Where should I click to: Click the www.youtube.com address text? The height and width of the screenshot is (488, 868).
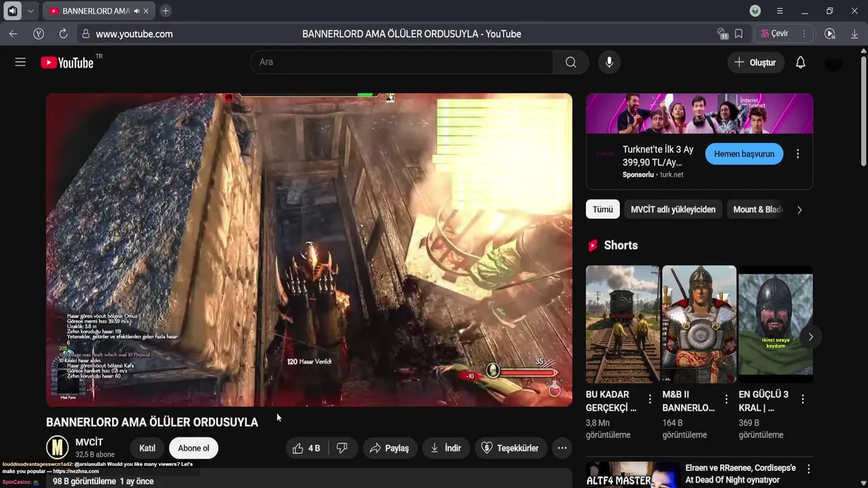pos(134,34)
